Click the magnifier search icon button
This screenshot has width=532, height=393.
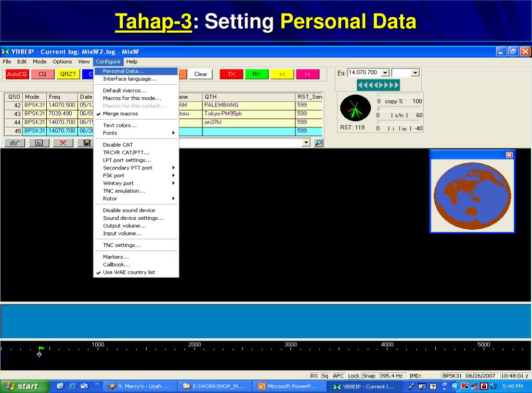pyautogui.click(x=319, y=143)
